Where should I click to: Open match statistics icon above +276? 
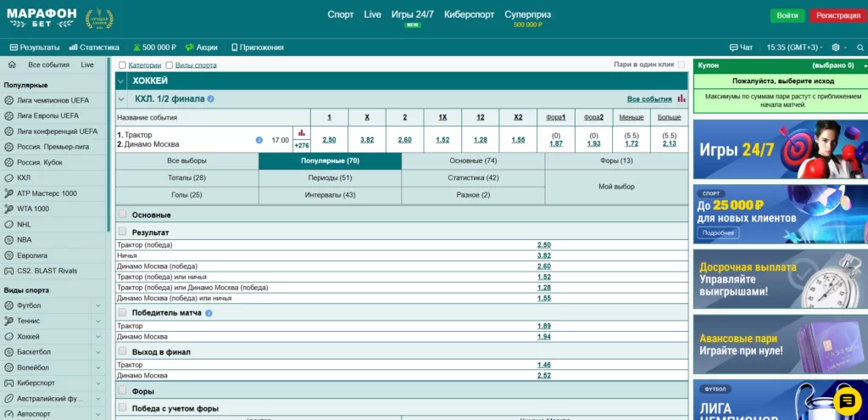(x=301, y=133)
